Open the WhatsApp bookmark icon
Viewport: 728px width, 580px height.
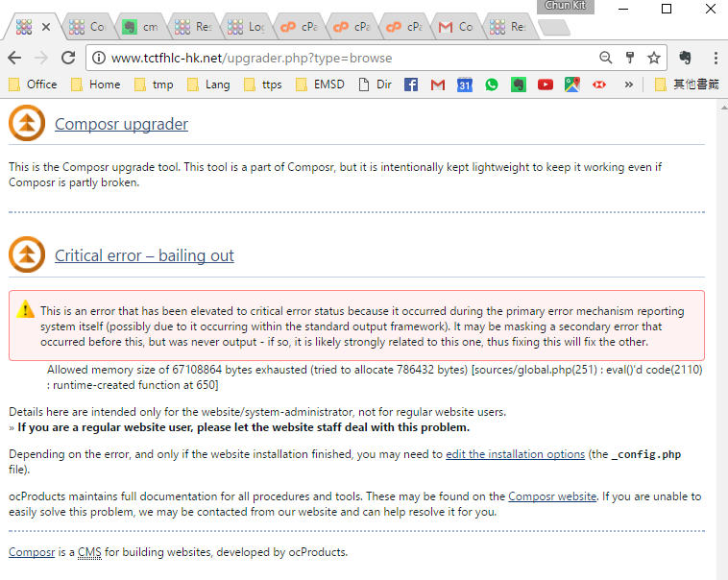[x=492, y=85]
